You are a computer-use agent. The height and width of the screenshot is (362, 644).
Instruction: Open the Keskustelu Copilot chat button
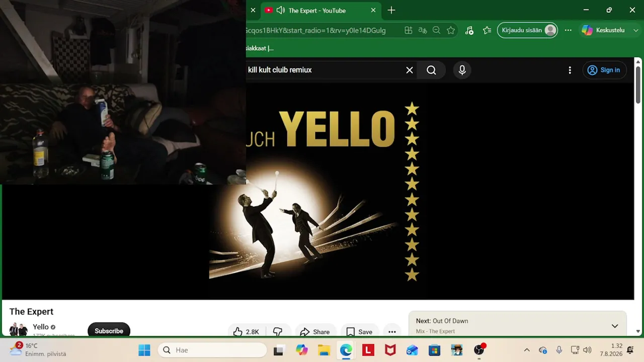[603, 30]
